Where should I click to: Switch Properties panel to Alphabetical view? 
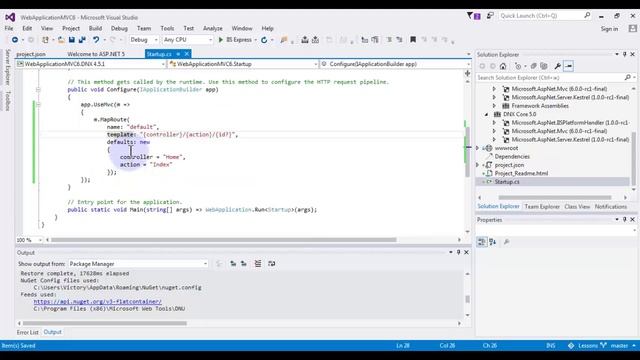tap(493, 242)
